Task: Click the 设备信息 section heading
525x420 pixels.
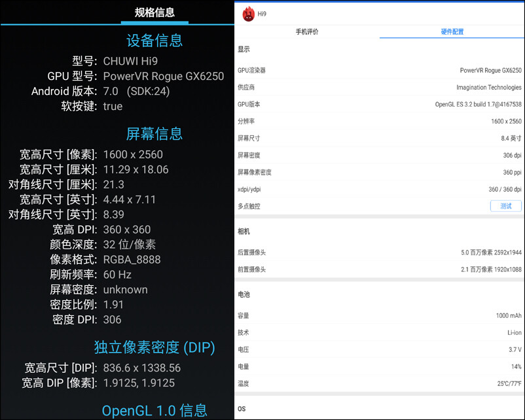Action: click(154, 41)
